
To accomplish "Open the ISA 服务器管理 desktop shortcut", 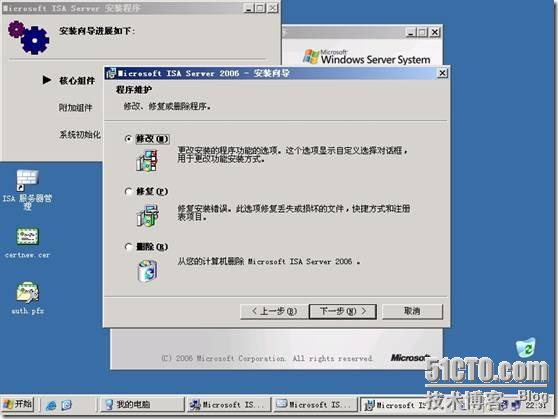I will [x=27, y=190].
